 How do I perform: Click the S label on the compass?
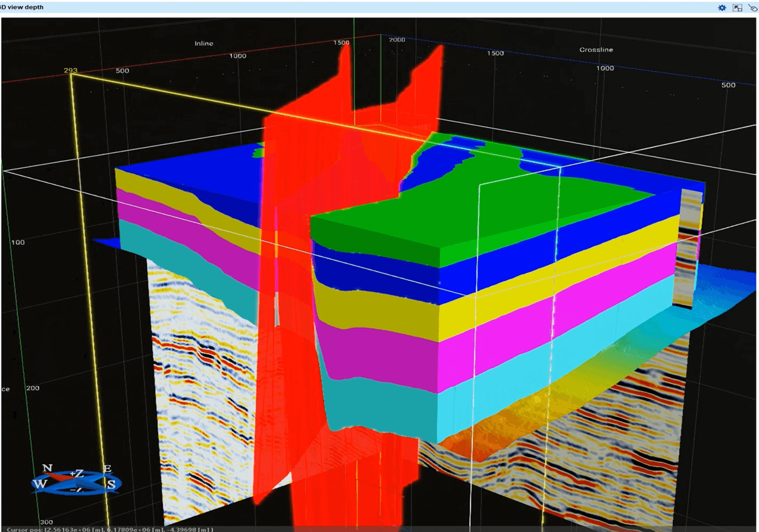tap(111, 484)
